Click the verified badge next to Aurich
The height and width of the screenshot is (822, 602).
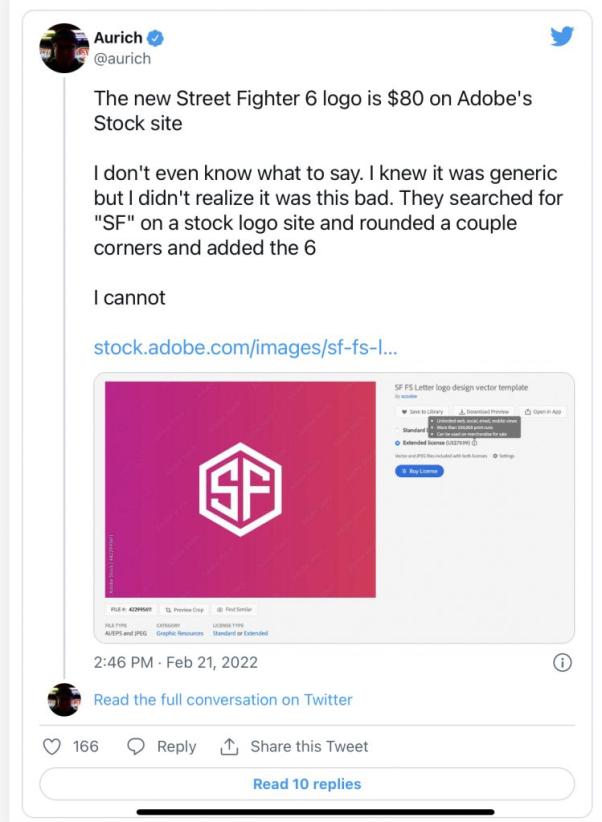[x=157, y=38]
